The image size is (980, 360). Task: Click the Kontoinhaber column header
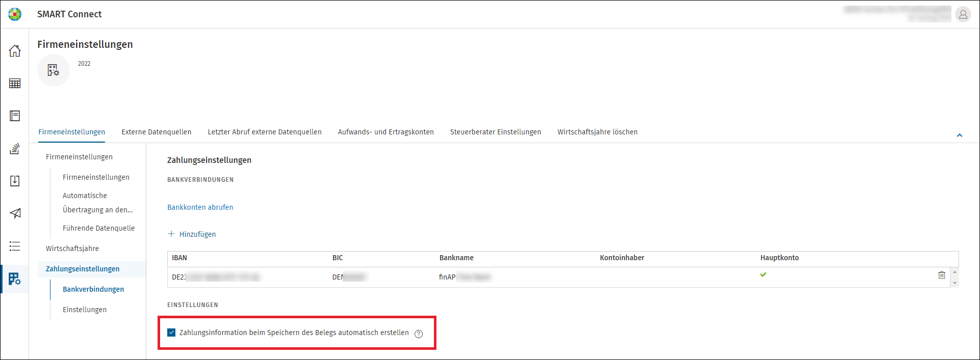click(622, 258)
